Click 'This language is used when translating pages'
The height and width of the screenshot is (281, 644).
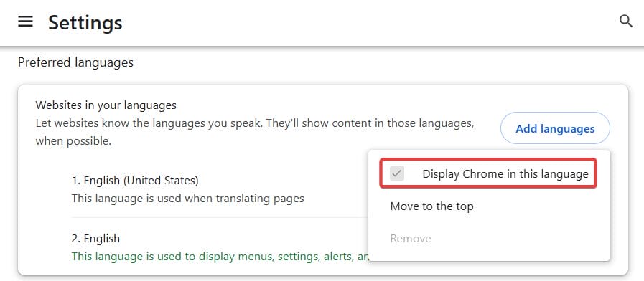tap(187, 199)
